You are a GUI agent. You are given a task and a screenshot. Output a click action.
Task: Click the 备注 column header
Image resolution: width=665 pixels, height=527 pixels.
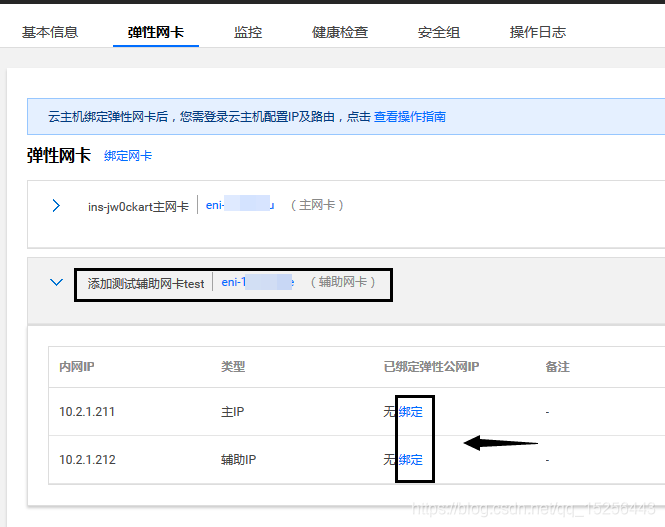tap(557, 367)
